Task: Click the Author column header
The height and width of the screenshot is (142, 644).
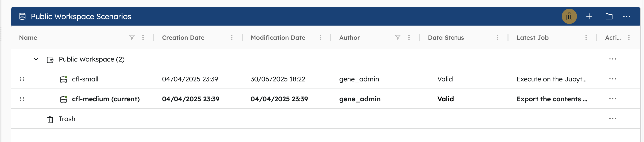Action: [349, 38]
